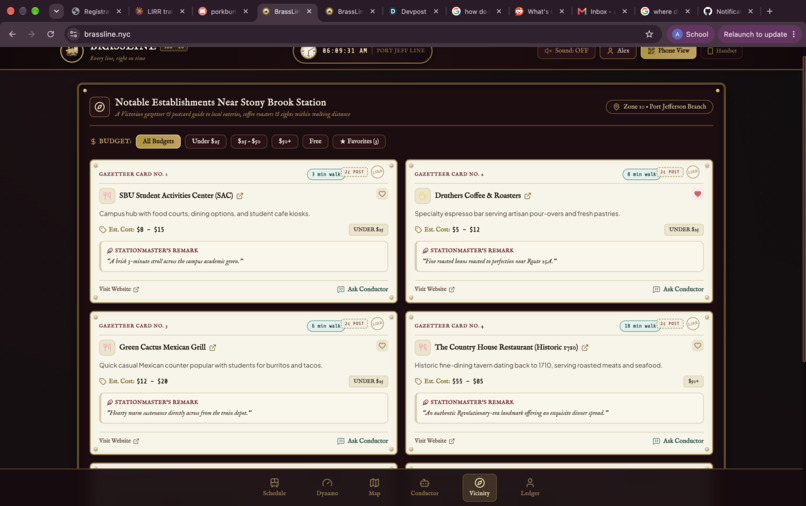Viewport: 806px width, 506px height.
Task: Click the dining icon on Country House card
Action: (422, 347)
